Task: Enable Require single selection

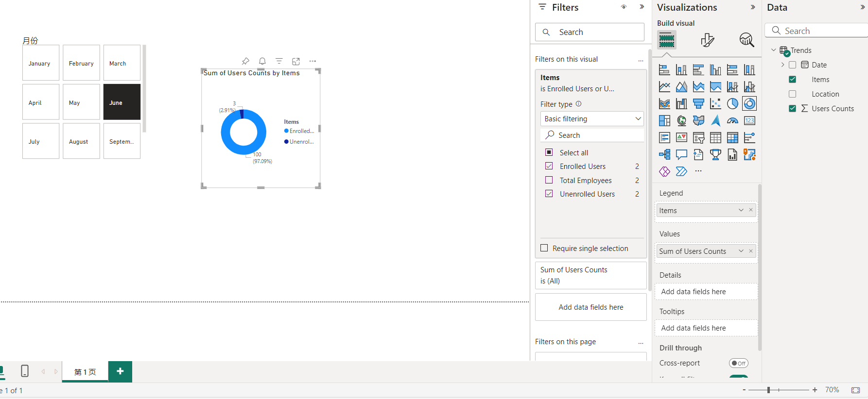Action: point(544,248)
